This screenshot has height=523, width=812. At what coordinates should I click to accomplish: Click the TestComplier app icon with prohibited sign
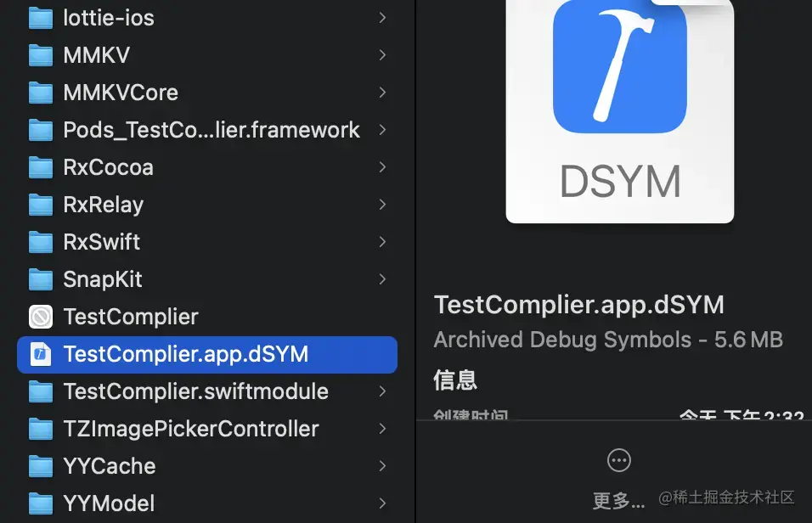(41, 317)
